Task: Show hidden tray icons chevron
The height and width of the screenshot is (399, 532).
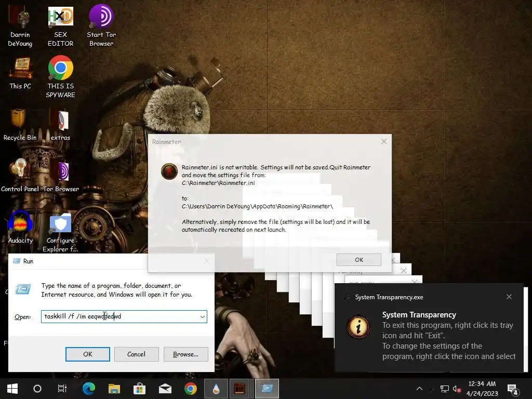Action: [x=419, y=389]
